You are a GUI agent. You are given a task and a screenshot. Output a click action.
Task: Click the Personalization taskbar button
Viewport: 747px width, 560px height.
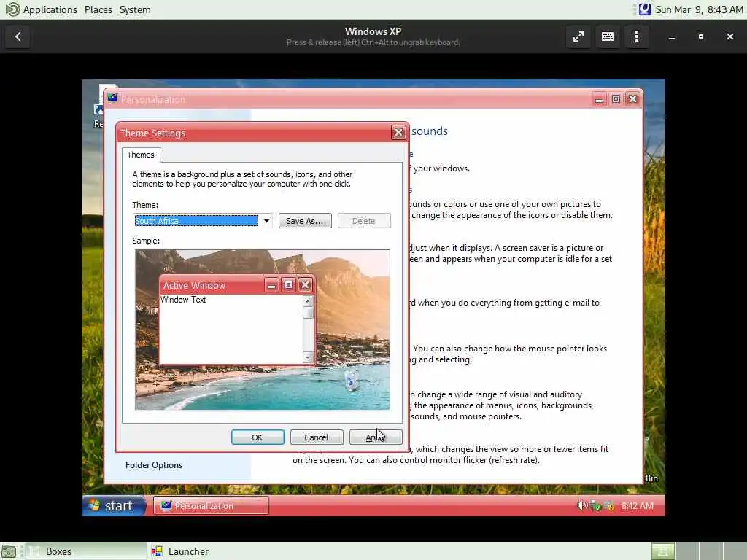point(211,506)
